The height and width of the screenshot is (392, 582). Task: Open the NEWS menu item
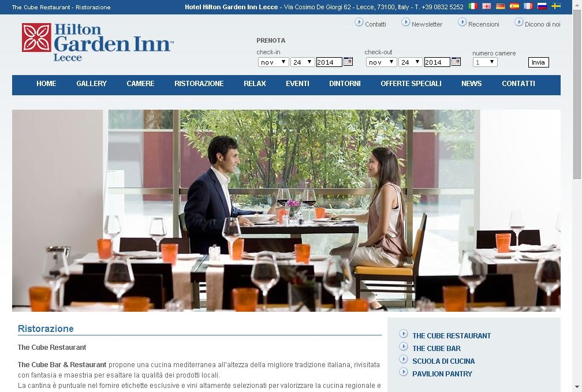(x=471, y=84)
